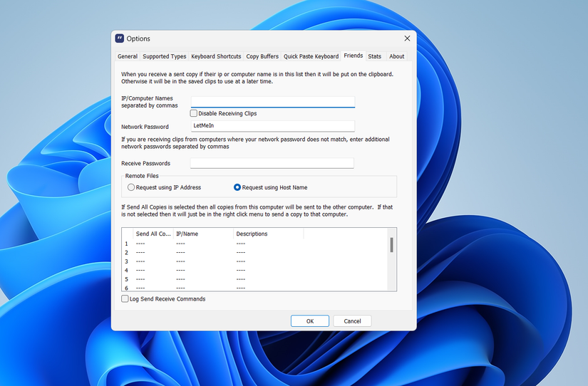The width and height of the screenshot is (588, 386).
Task: View the Stats tab
Action: pos(375,56)
